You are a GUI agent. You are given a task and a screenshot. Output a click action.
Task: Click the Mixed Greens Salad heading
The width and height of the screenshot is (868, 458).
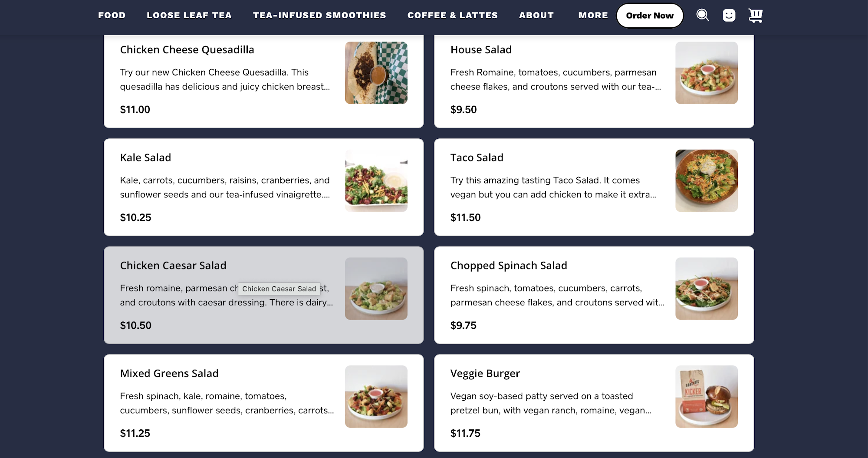point(169,373)
